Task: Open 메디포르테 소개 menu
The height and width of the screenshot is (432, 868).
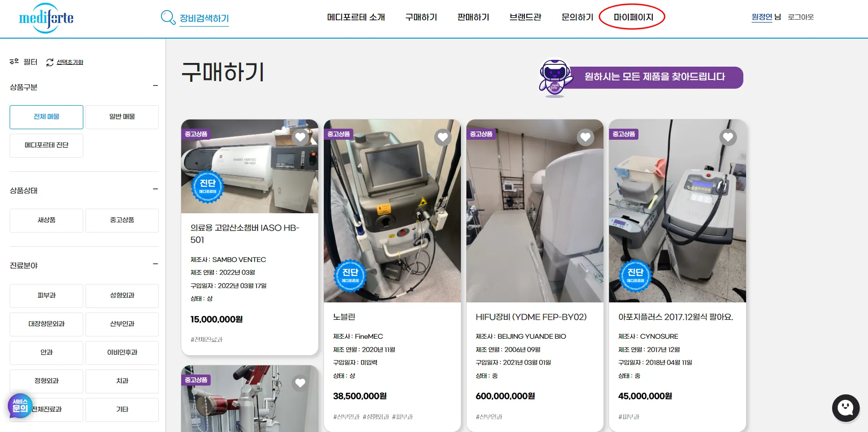Action: pyautogui.click(x=356, y=17)
